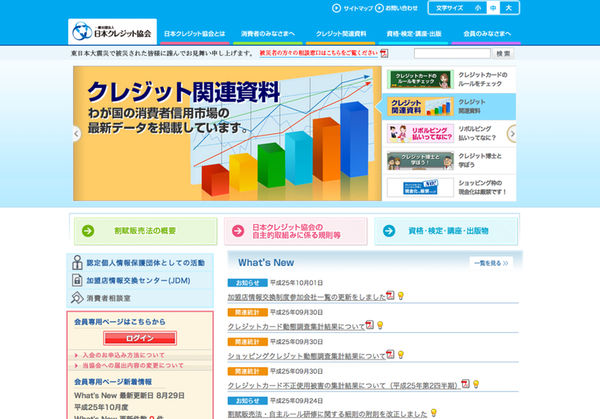The image size is (600, 419).
Task: Click the icon beside 消費者相談室
Action: [x=77, y=298]
